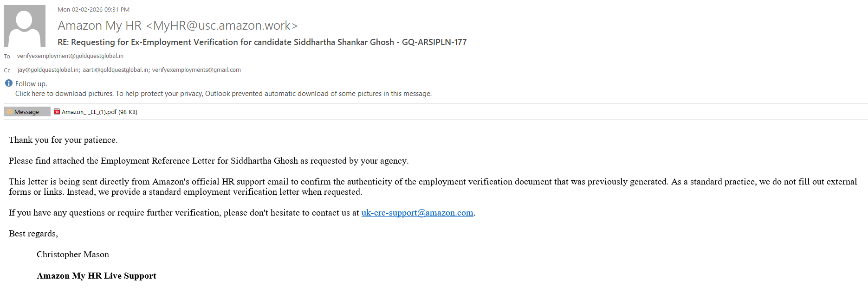Click the Cc field label
This screenshot has width=868, height=299.
click(7, 70)
